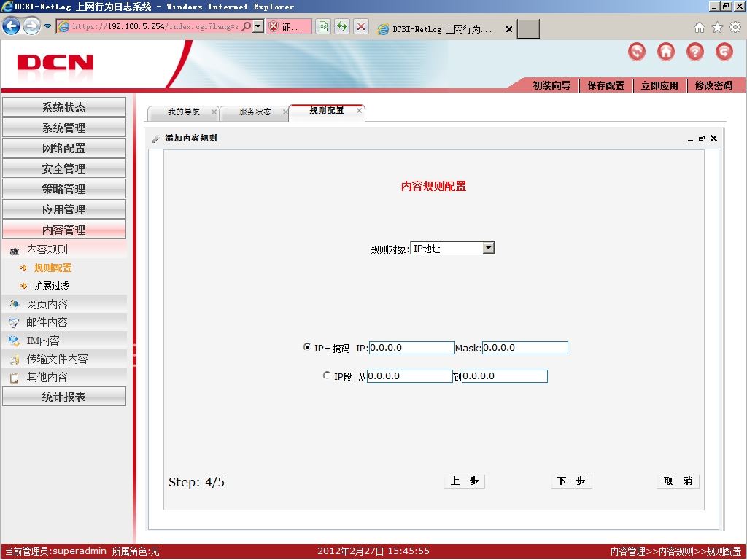Screen dimensions: 747x560
Task: Click the 初装向导 link
Action: coord(551,86)
